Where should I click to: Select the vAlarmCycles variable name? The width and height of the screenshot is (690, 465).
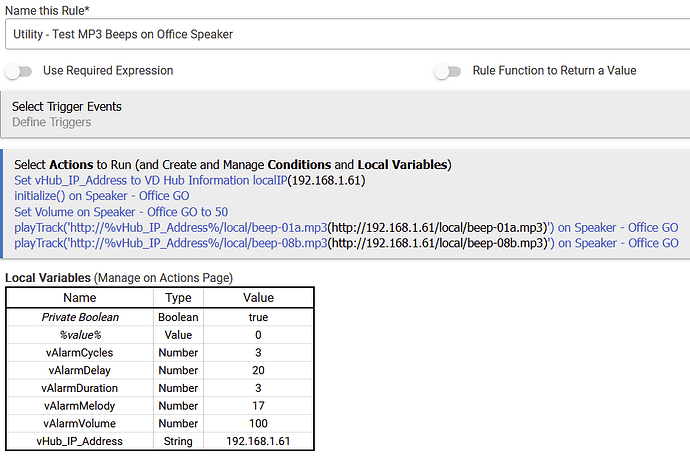(79, 352)
